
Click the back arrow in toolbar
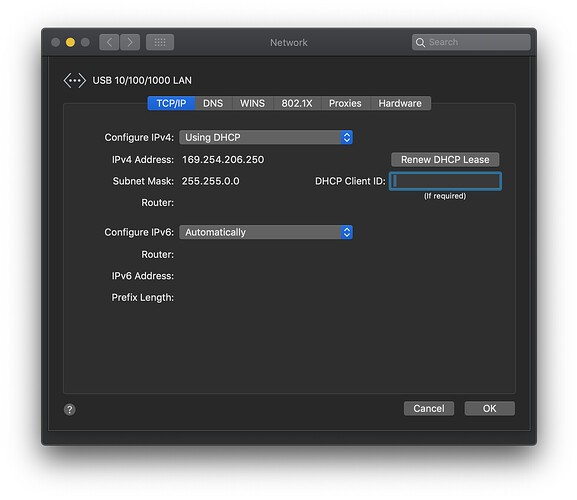[x=109, y=42]
